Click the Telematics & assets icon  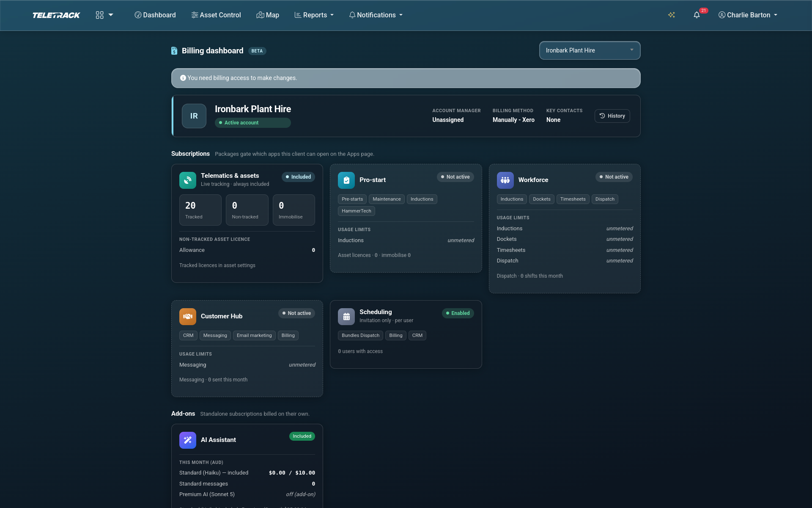click(188, 180)
